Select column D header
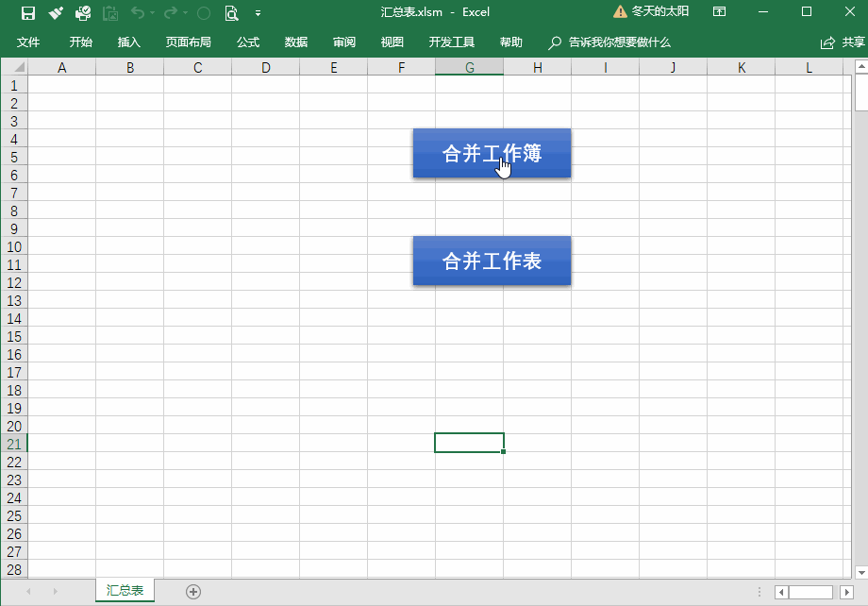The height and width of the screenshot is (606, 868). (x=266, y=68)
